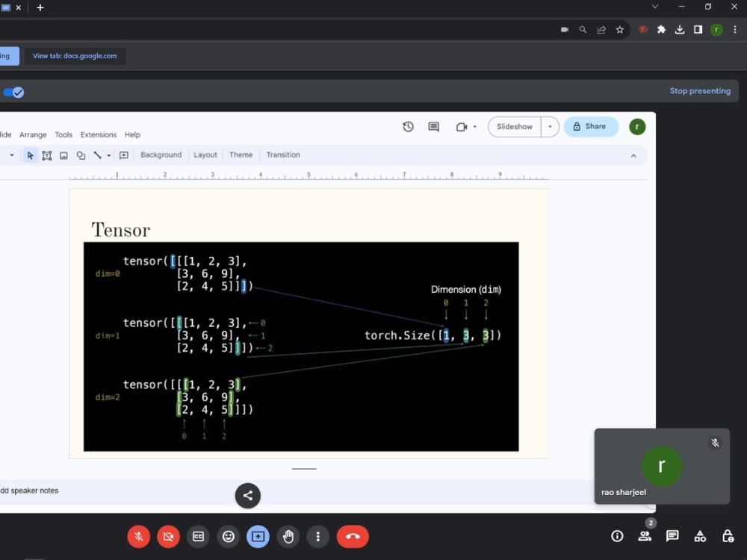Unmute the microphone in Meet
Screen dimensions: 747x560
139,537
